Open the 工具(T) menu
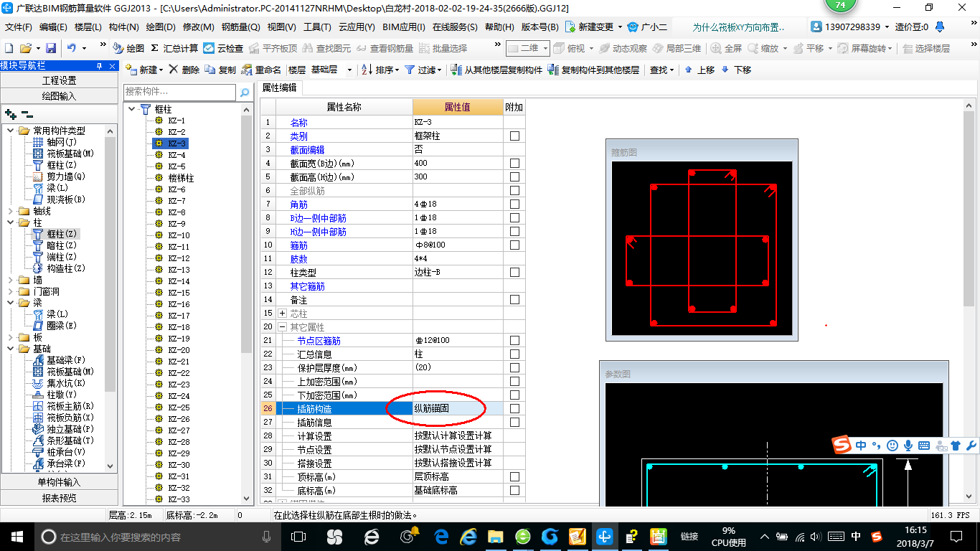980x551 pixels. 317,27
